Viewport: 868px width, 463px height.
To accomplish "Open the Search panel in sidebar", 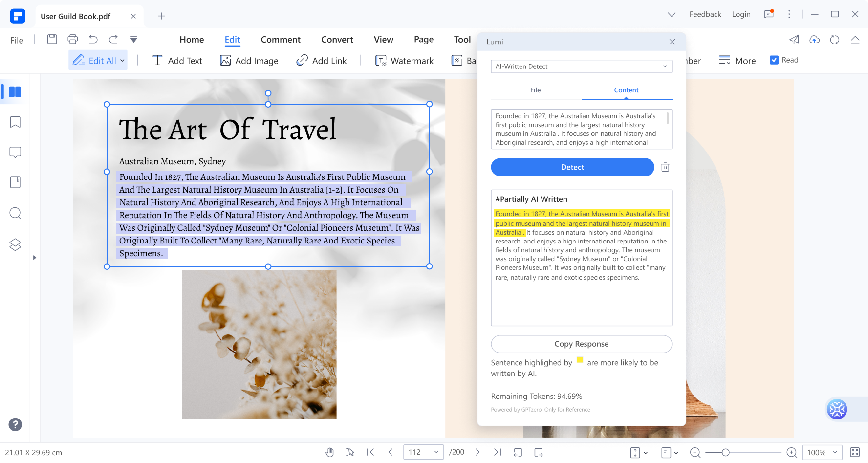I will 15,213.
